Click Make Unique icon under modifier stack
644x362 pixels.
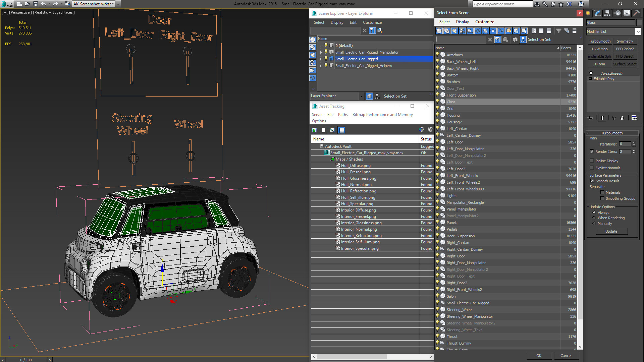pyautogui.click(x=614, y=118)
